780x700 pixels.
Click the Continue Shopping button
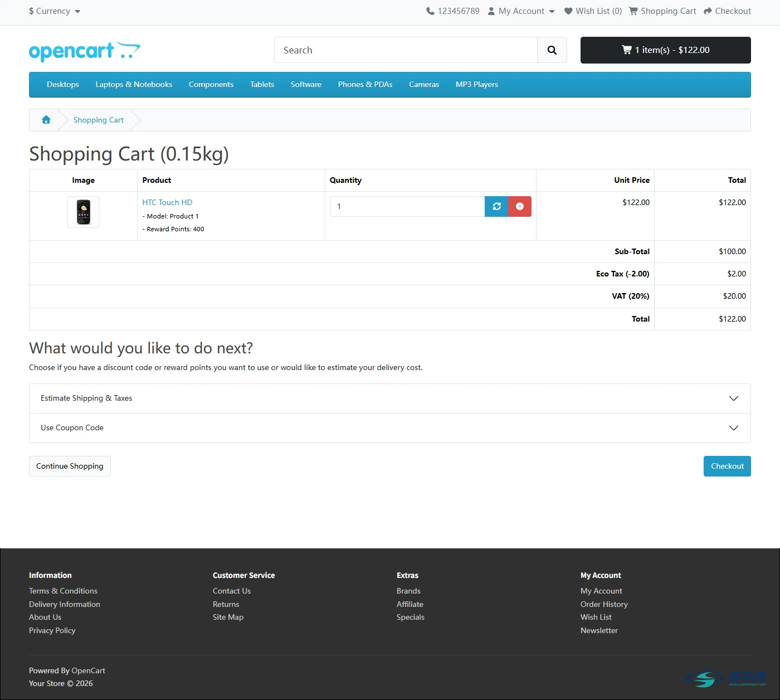pyautogui.click(x=70, y=466)
